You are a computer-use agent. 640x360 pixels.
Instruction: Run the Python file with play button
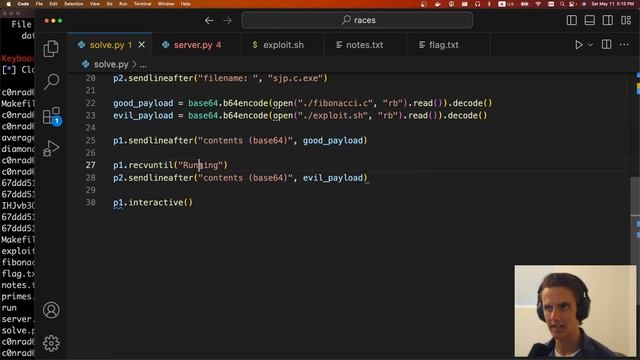578,44
